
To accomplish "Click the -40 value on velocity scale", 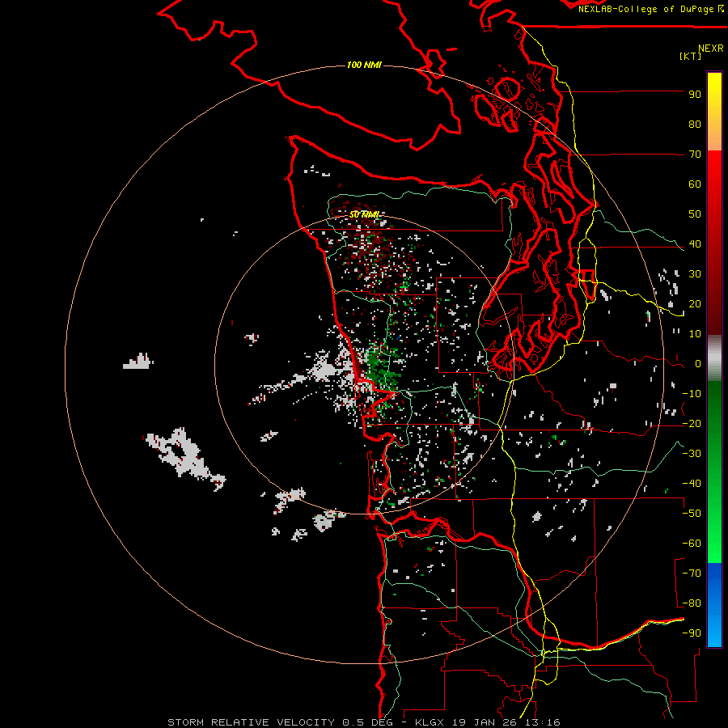I will [x=692, y=484].
